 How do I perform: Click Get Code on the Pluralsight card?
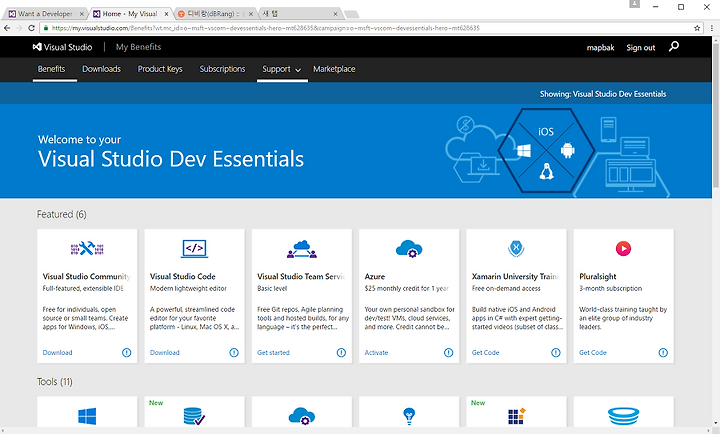click(593, 353)
